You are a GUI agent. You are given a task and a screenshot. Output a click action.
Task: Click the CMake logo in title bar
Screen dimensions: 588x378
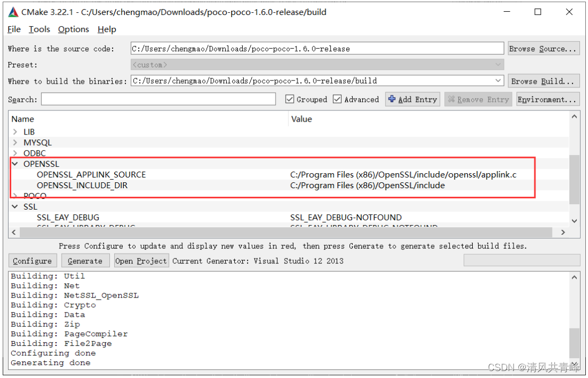(x=13, y=12)
